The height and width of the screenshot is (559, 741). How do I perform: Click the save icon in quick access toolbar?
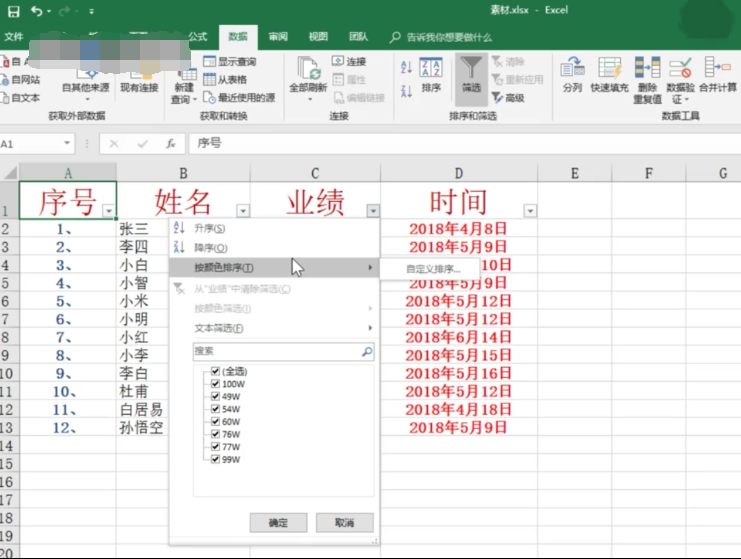(x=13, y=11)
